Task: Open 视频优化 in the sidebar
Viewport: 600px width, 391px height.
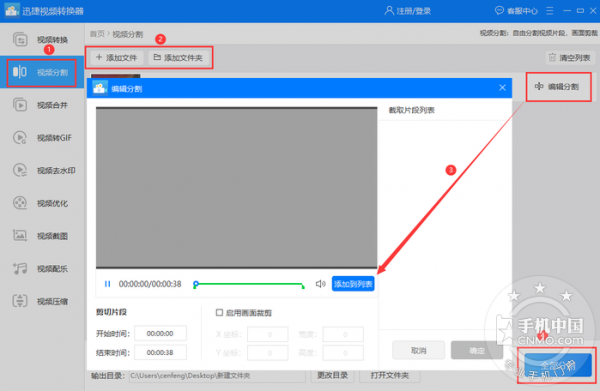Action: [x=41, y=203]
